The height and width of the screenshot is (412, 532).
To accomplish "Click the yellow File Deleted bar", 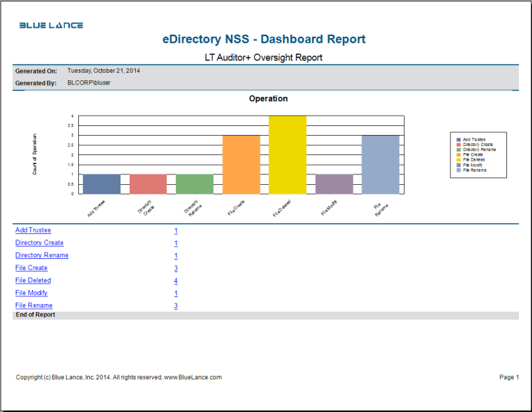I will (287, 155).
